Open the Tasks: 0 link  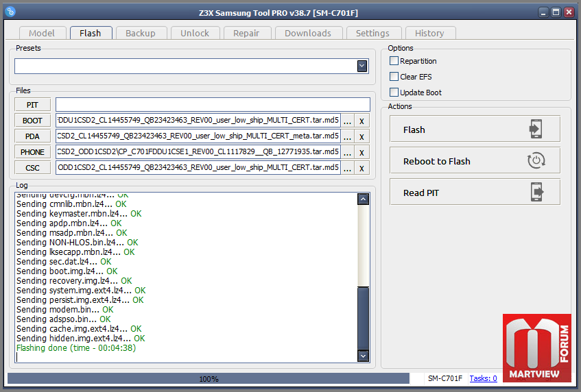click(x=483, y=378)
